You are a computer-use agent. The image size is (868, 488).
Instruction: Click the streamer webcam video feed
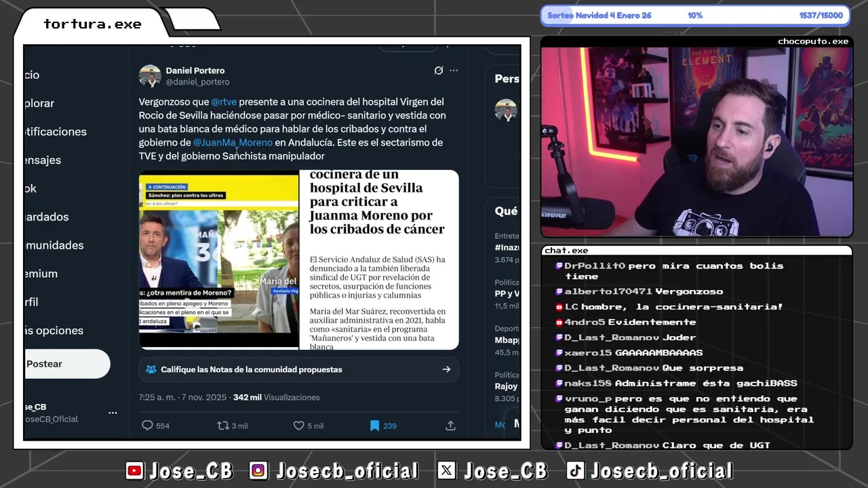[696, 142]
